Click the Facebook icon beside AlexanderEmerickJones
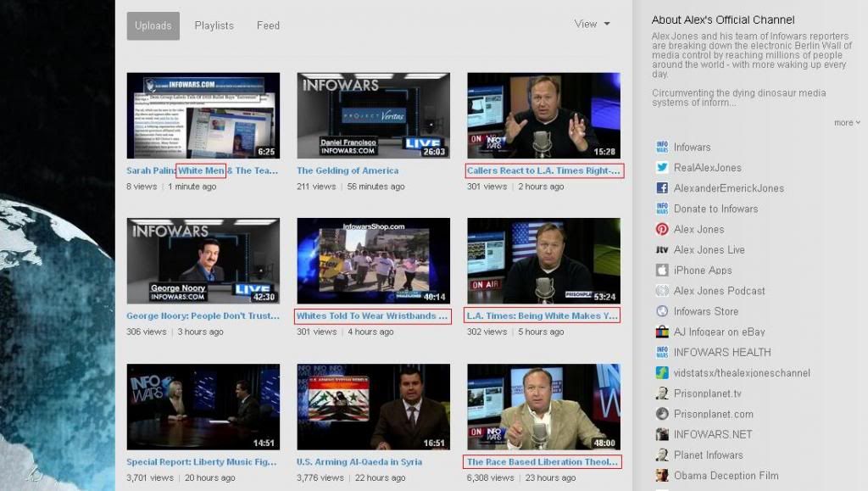Viewport: 868px width, 491px height. coord(662,188)
